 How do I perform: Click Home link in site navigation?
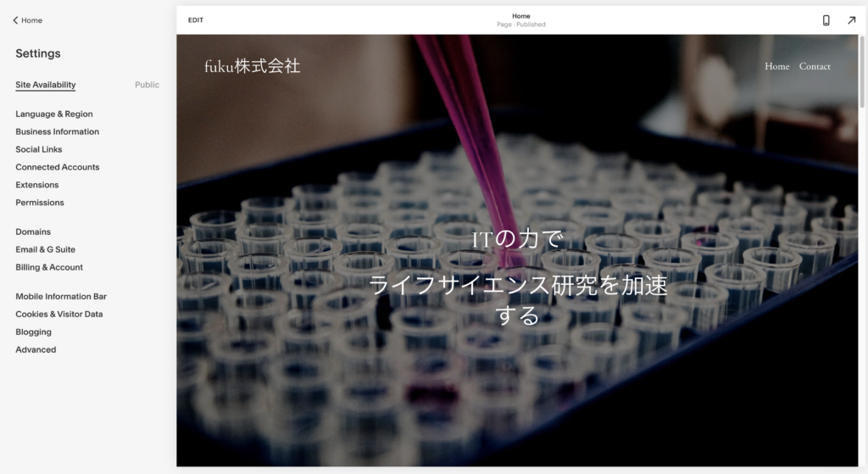point(777,66)
